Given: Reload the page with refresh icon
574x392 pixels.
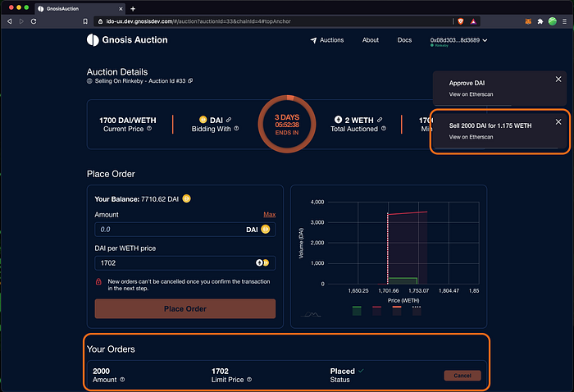Looking at the screenshot, I should point(34,21).
